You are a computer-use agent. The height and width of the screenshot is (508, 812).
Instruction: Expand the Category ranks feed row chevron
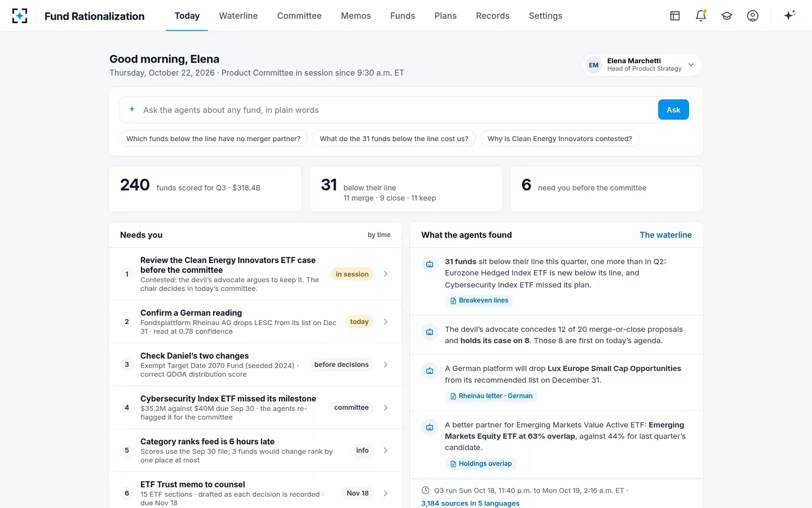(x=386, y=450)
